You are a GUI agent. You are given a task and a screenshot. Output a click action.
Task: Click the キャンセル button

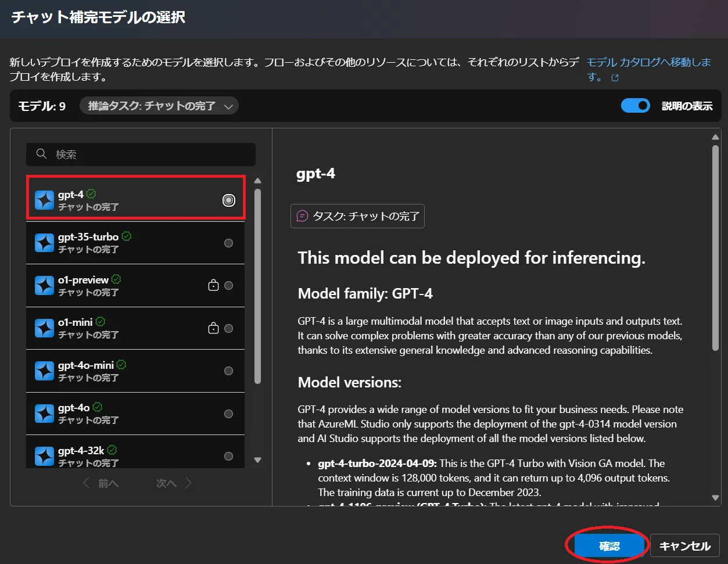(x=684, y=546)
